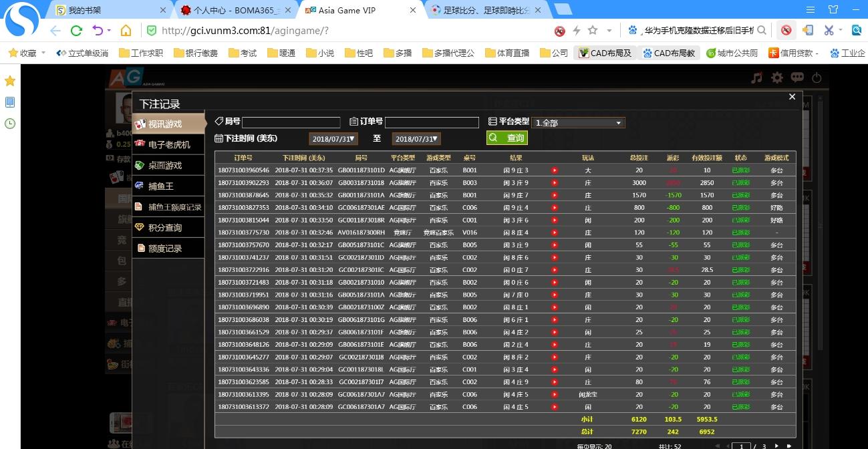This screenshot has height=449, width=868.
Task: Open the 城市公共厕 bookmark
Action: click(x=732, y=53)
